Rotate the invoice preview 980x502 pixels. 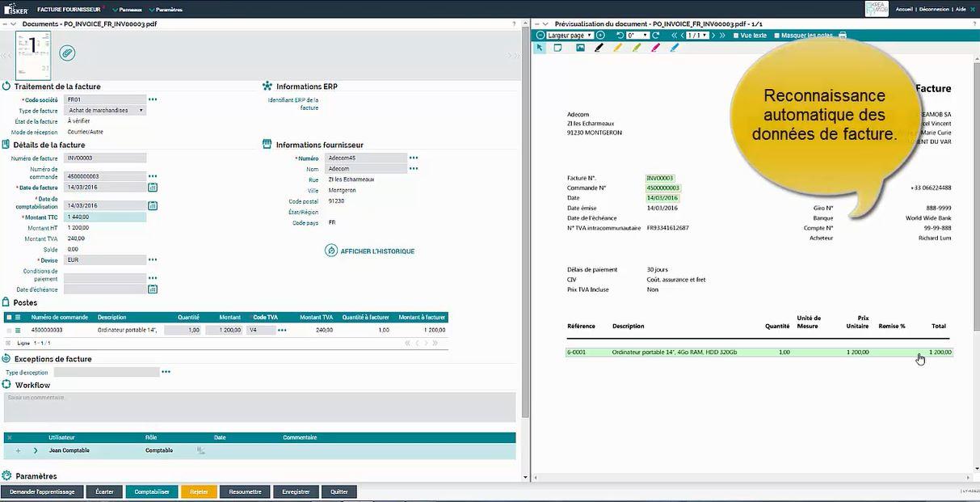[619, 35]
